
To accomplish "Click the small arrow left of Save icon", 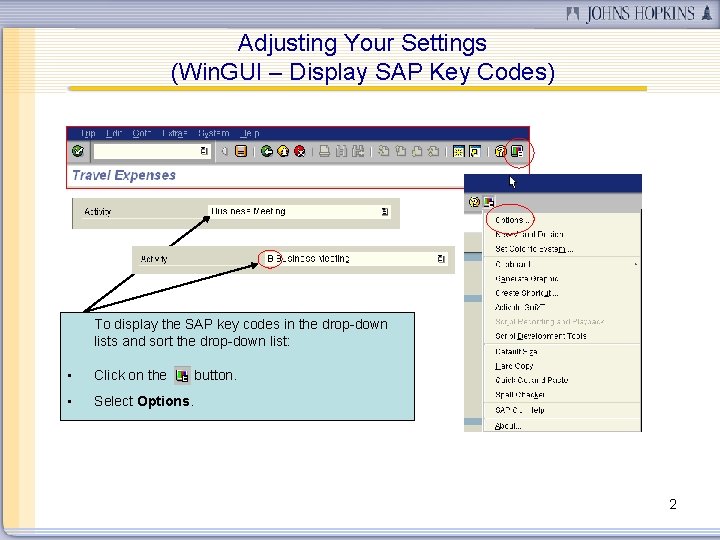I will click(224, 151).
